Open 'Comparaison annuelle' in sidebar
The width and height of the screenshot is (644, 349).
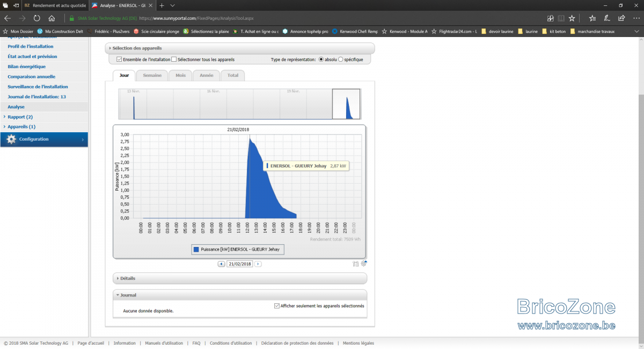tap(31, 77)
